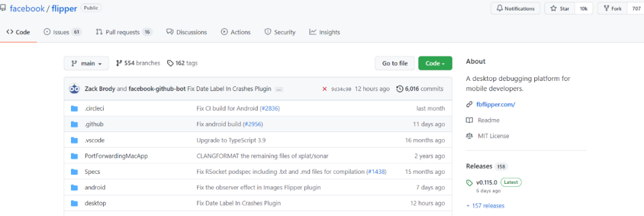
Task: Open the Pull requests tab
Action: 124,32
